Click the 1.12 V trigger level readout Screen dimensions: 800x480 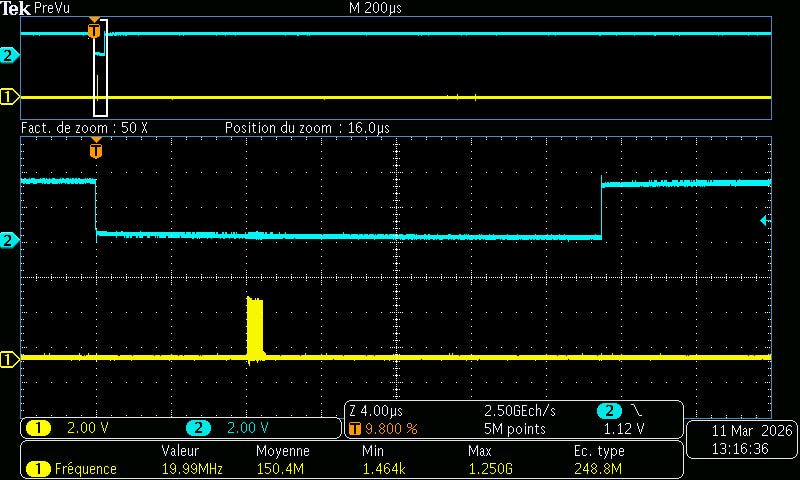[x=624, y=430]
